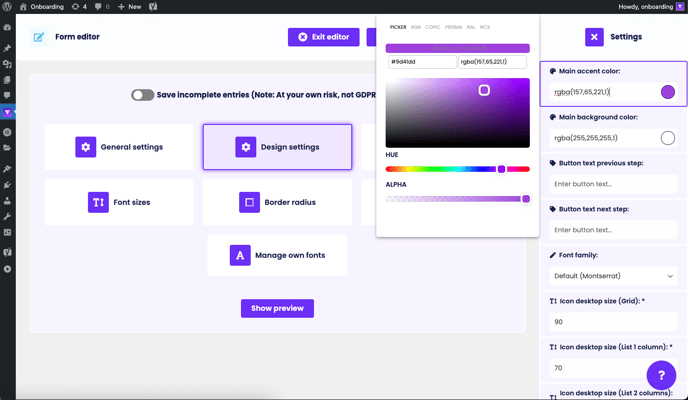The image size is (688, 400).
Task: Open Appearance brush icon in sidebar
Action: click(7, 169)
